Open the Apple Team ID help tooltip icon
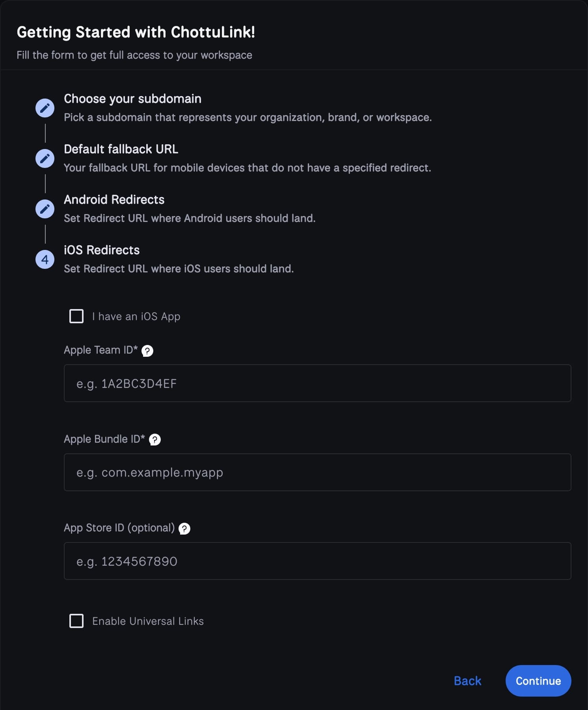The image size is (588, 710). pyautogui.click(x=147, y=351)
